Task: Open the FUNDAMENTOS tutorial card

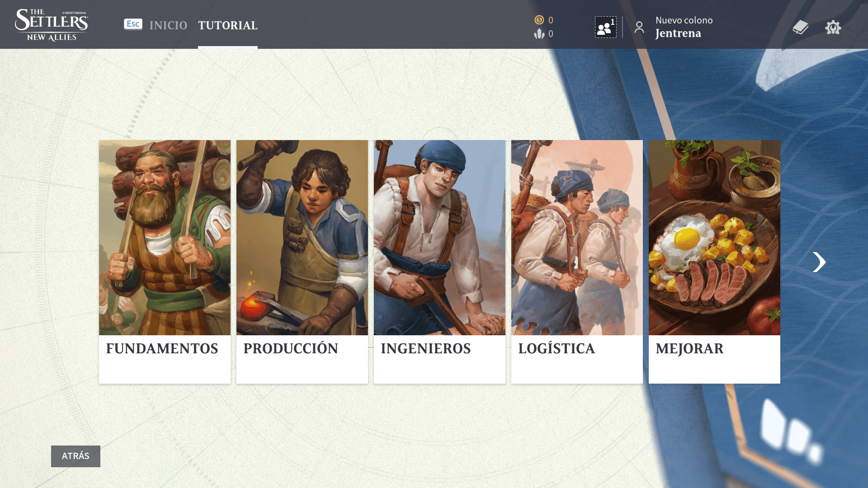Action: tap(165, 262)
